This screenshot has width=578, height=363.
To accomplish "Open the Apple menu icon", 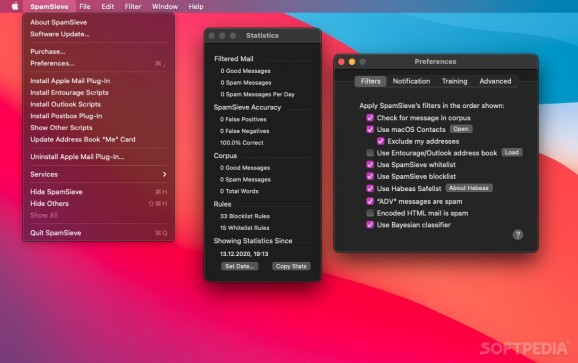I will (x=15, y=6).
